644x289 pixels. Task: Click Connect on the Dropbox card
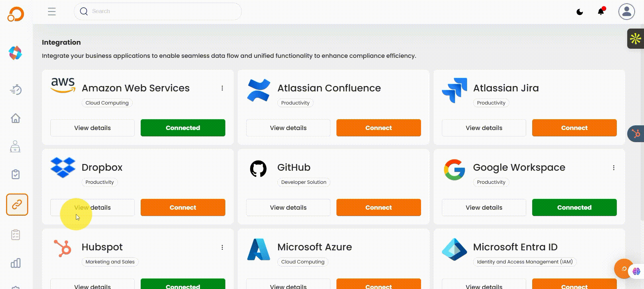pos(183,207)
